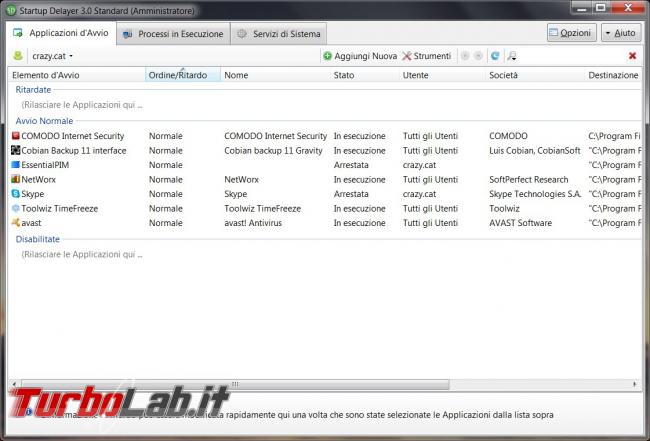Screen dimensions: 650x441
Task: Open the Aiuto help dropdown
Action: (x=621, y=33)
